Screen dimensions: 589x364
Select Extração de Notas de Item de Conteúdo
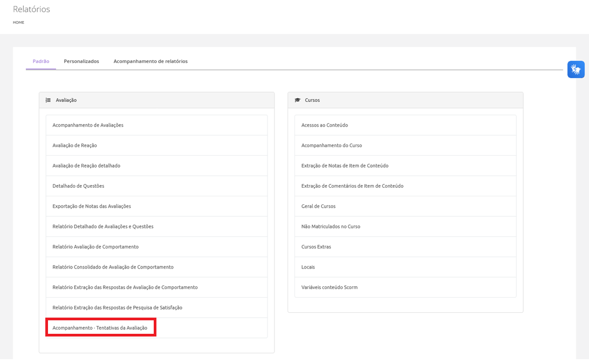[x=405, y=166]
